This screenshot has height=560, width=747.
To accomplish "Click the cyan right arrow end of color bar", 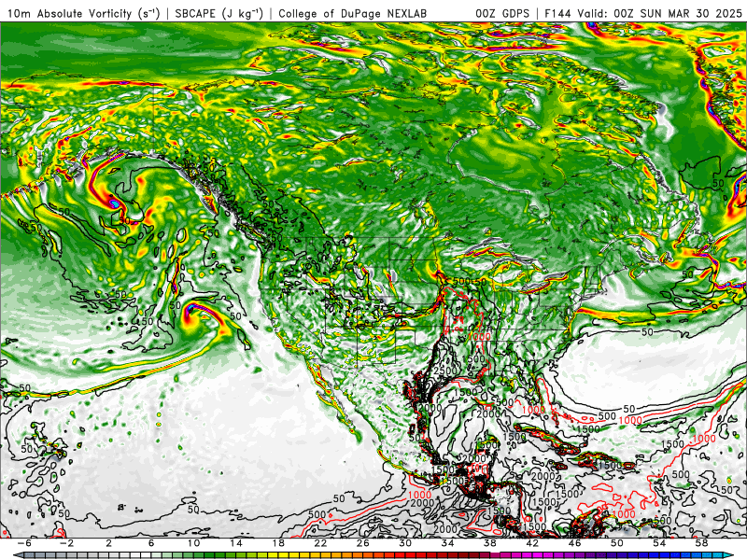I will (730, 555).
